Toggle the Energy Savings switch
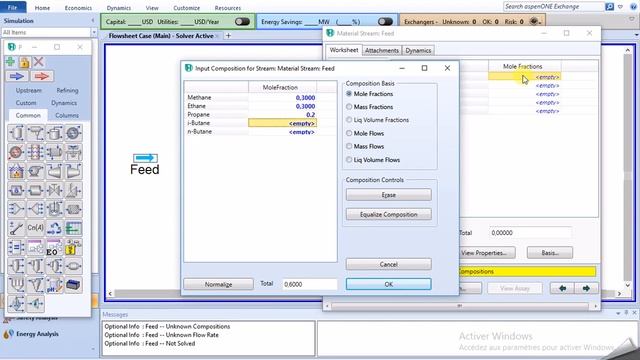Viewport: 640px width, 360px height. [x=385, y=22]
